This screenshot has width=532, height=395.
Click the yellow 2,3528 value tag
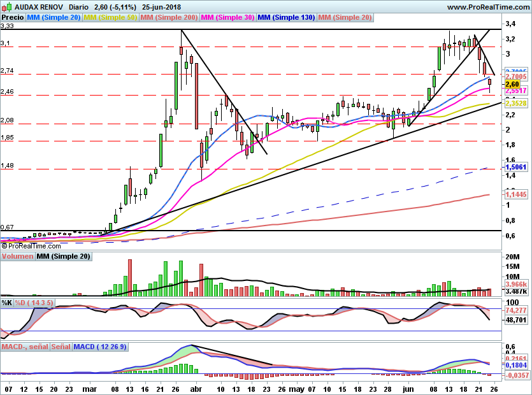[516, 103]
